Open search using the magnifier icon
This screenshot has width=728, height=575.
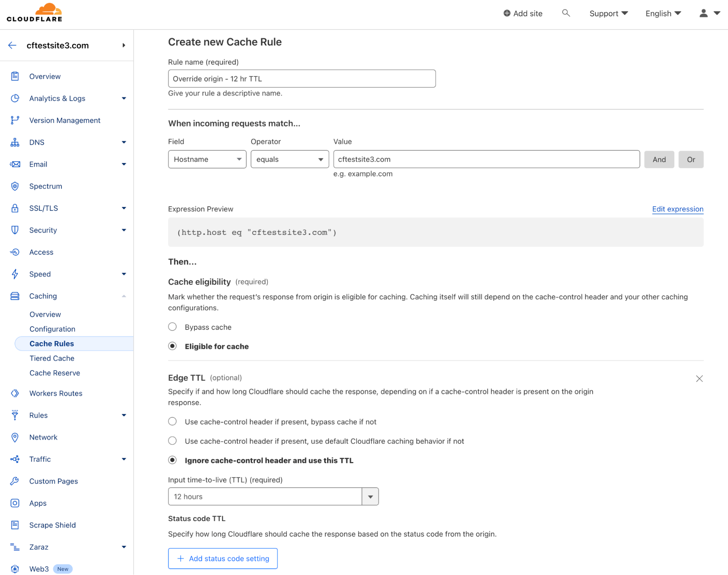tap(566, 13)
